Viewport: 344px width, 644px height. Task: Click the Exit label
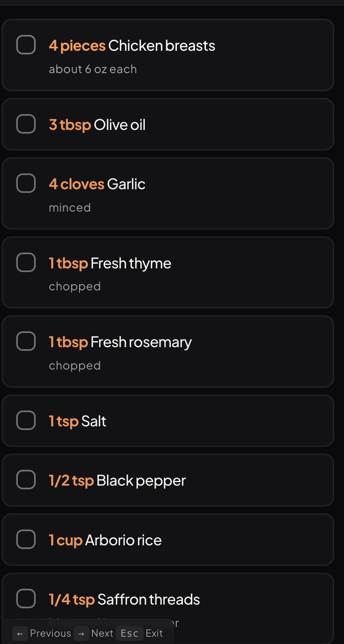coord(154,633)
